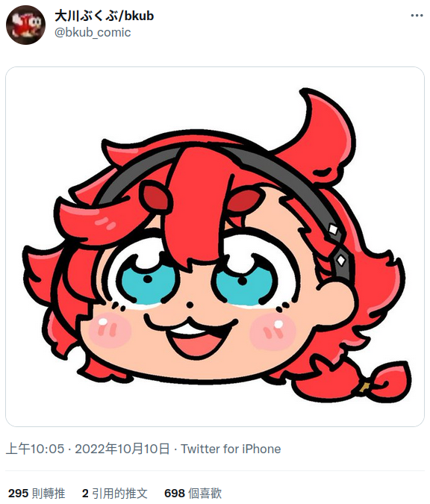Open the Twitter for iPhone source link
The height and width of the screenshot is (504, 430).
click(231, 449)
